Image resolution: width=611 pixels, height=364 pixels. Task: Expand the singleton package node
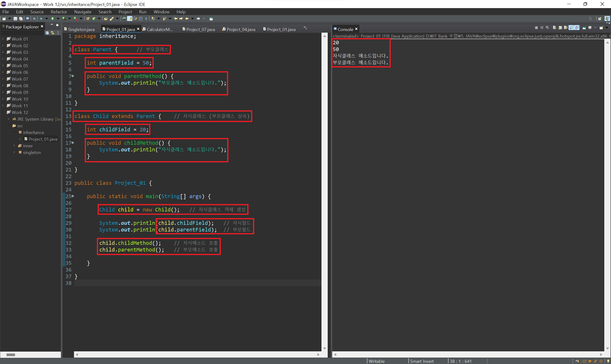tap(14, 152)
